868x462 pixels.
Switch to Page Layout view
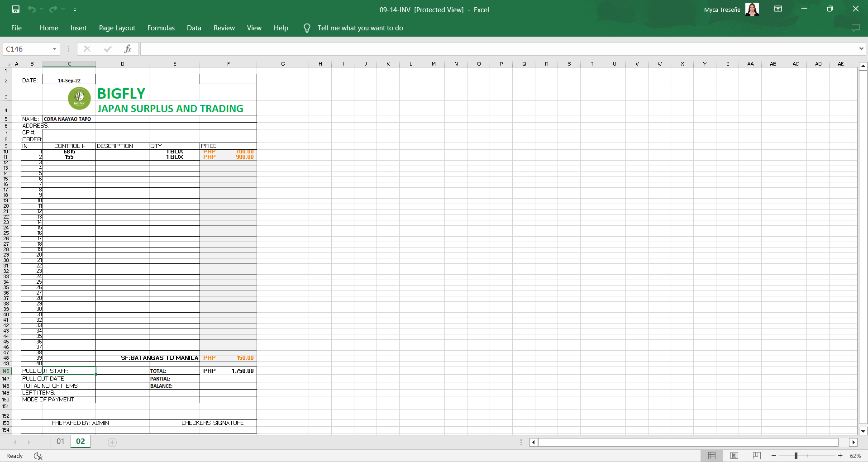(x=734, y=456)
